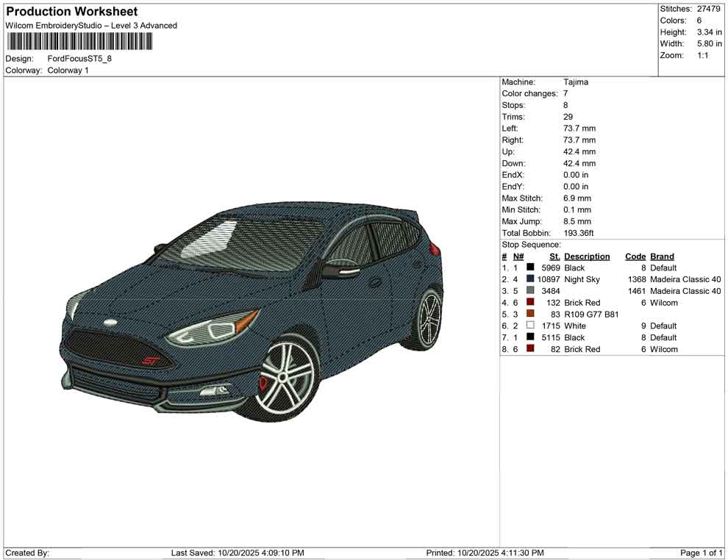728x560 pixels.
Task: Click the Up value '42.4 mm'
Action: click(579, 151)
